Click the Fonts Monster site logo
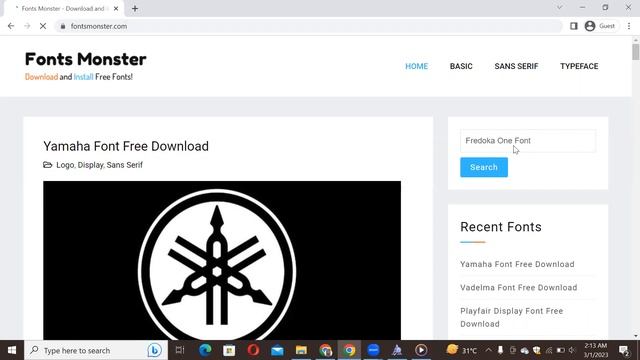The width and height of the screenshot is (640, 360). 86,59
